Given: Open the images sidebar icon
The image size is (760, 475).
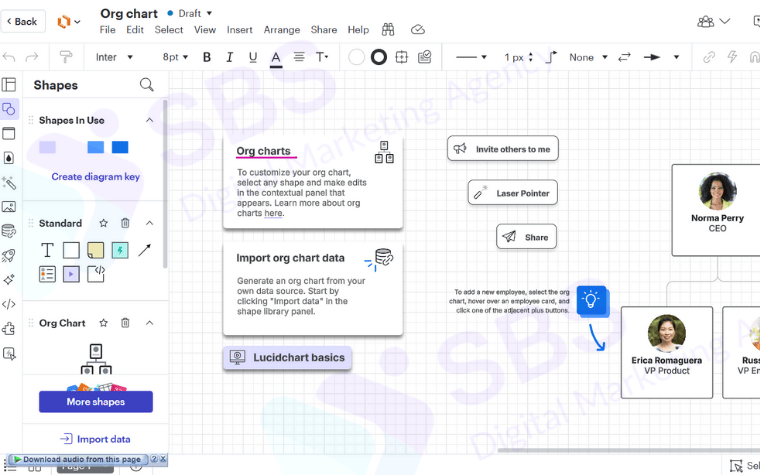Looking at the screenshot, I should point(9,207).
